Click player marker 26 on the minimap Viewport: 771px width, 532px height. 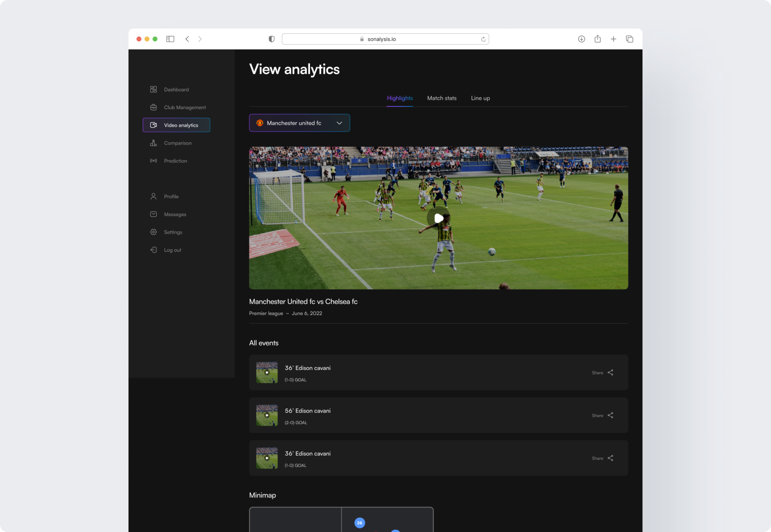click(x=359, y=523)
